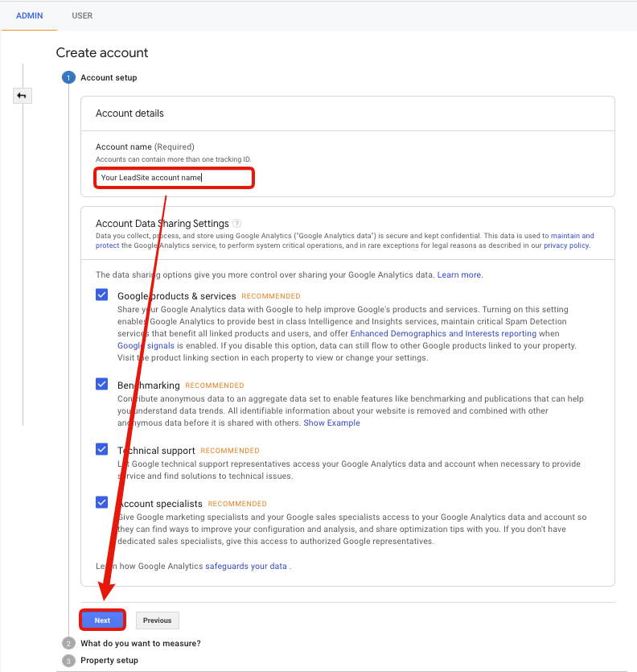This screenshot has width=637, height=672.
Task: Open the privacy policy link
Action: [566, 245]
